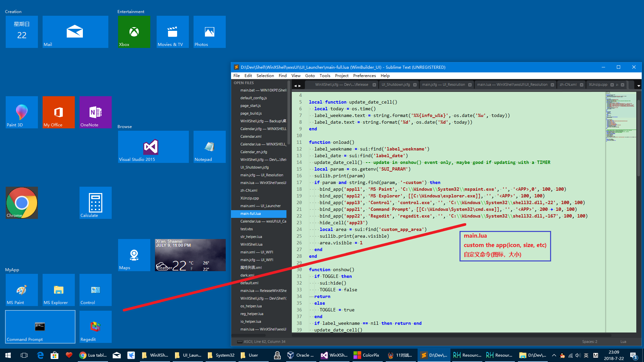Viewport: 644px width, 362px height.
Task: Click the minimap code overview
Action: pos(621,117)
